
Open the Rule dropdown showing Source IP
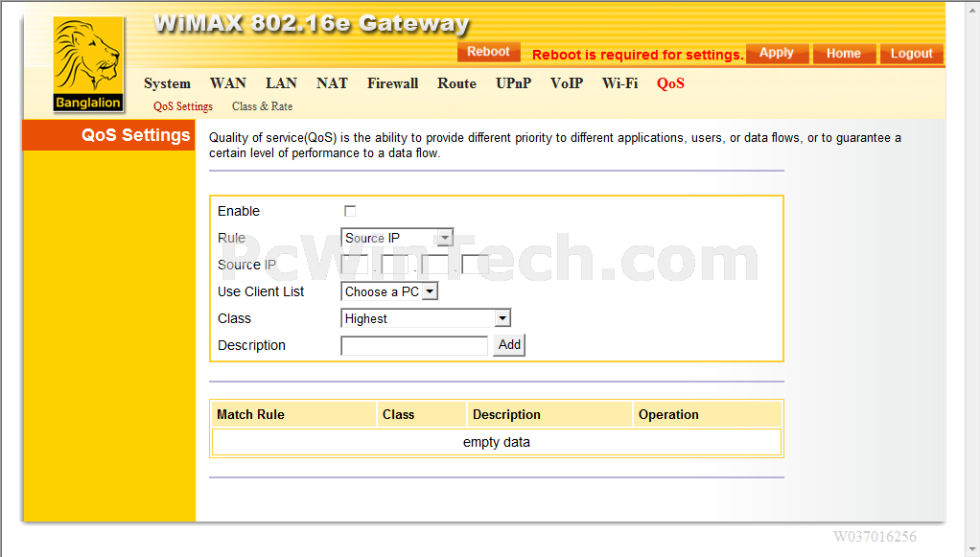coord(397,238)
